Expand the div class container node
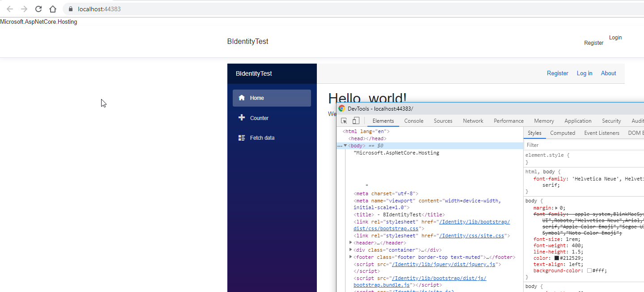The width and height of the screenshot is (644, 292). click(x=351, y=250)
